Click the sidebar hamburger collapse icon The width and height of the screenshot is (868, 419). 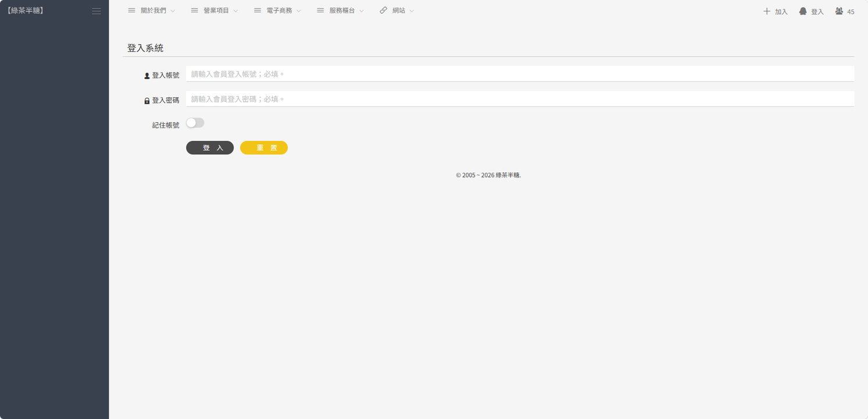97,11
